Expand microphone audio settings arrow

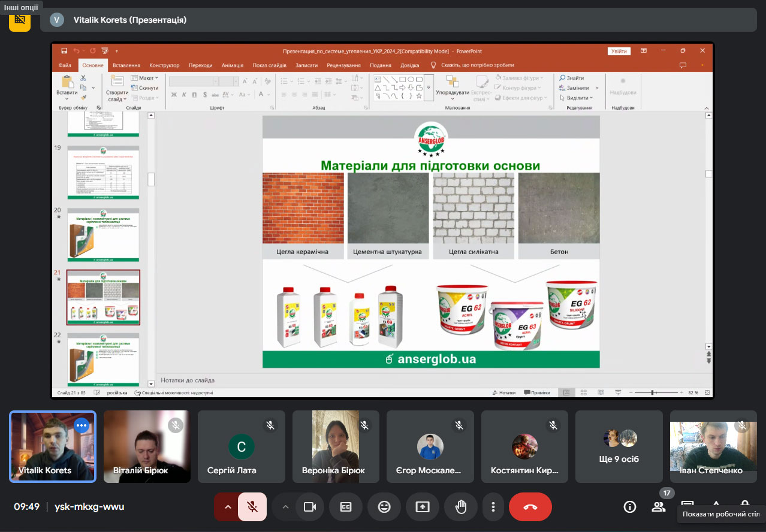pos(227,507)
